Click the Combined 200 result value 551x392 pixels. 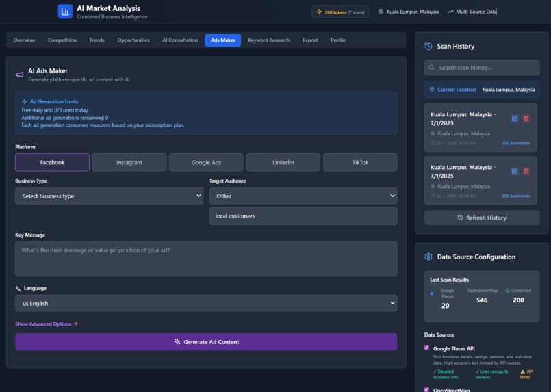(x=518, y=300)
